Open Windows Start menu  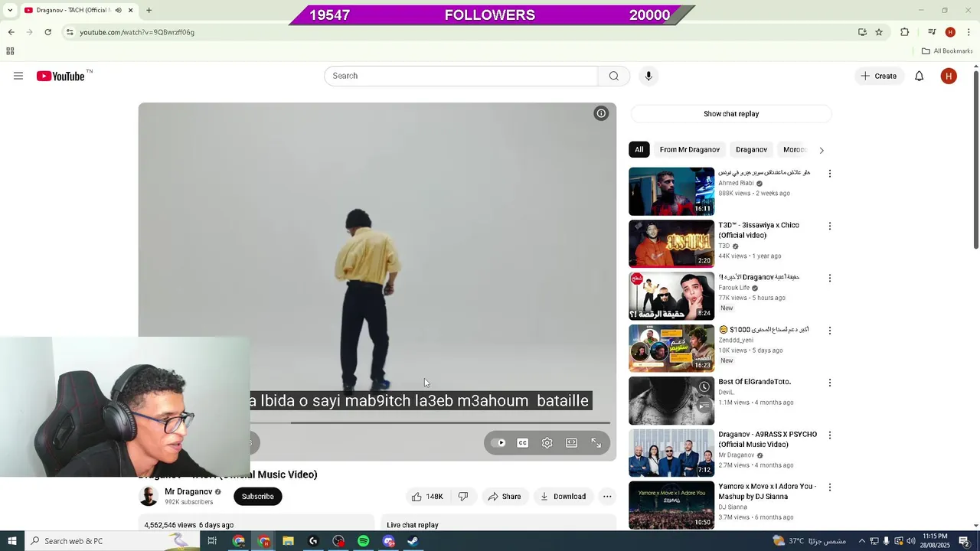11,541
